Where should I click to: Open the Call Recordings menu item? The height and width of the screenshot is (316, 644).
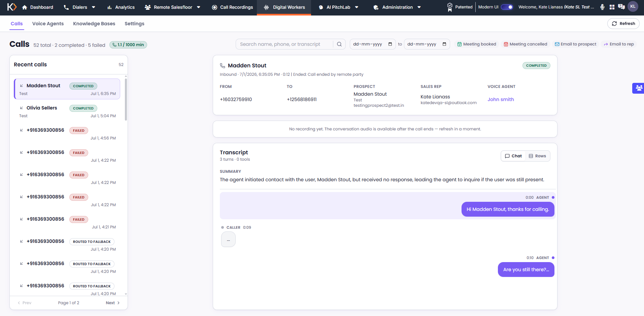click(233, 7)
